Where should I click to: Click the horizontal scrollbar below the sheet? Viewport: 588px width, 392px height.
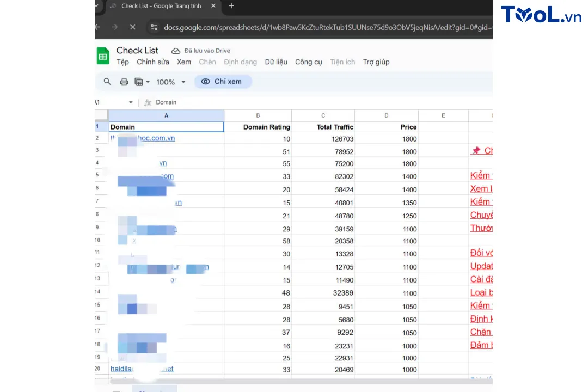(x=301, y=382)
